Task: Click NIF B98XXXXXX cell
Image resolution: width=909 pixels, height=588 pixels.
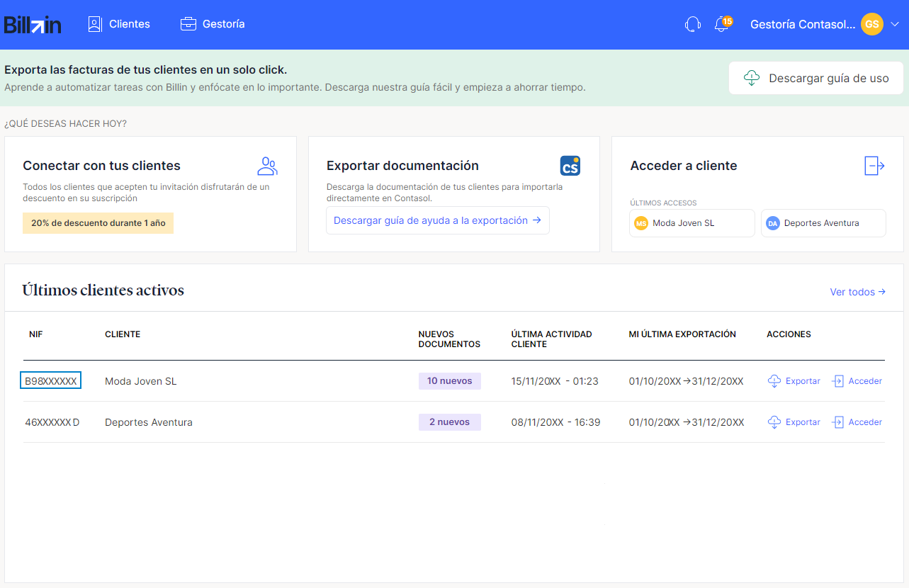Action: tap(50, 381)
